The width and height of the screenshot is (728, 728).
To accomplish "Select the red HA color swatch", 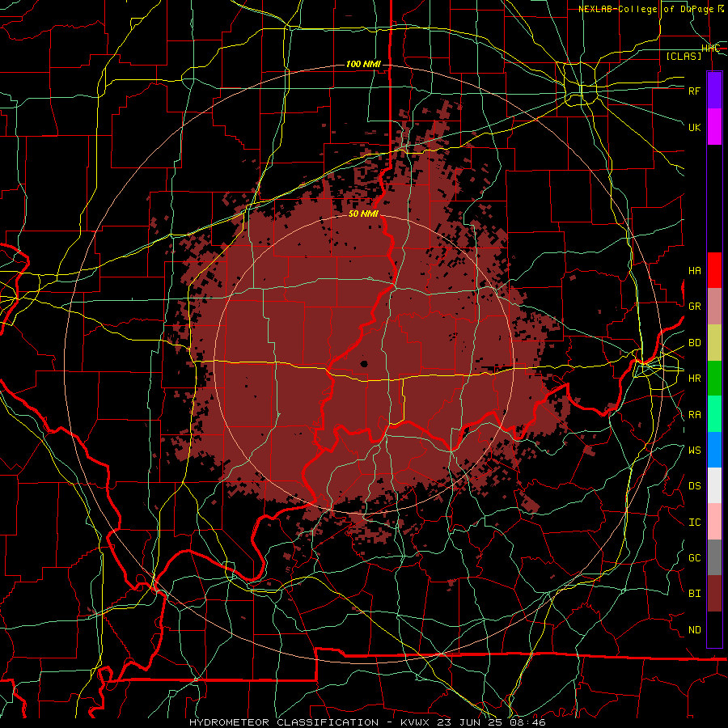I will coord(714,270).
